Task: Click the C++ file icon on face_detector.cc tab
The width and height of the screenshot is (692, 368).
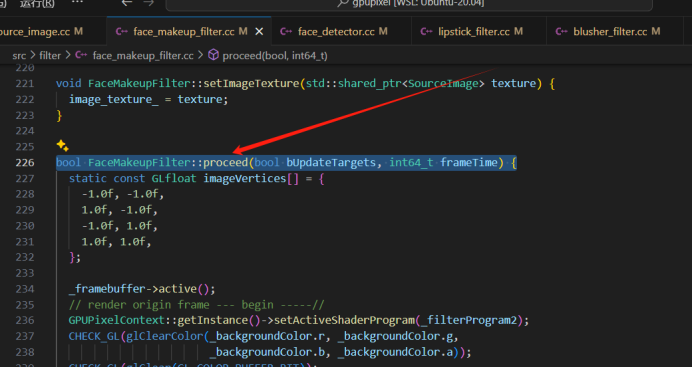Action: pyautogui.click(x=286, y=31)
